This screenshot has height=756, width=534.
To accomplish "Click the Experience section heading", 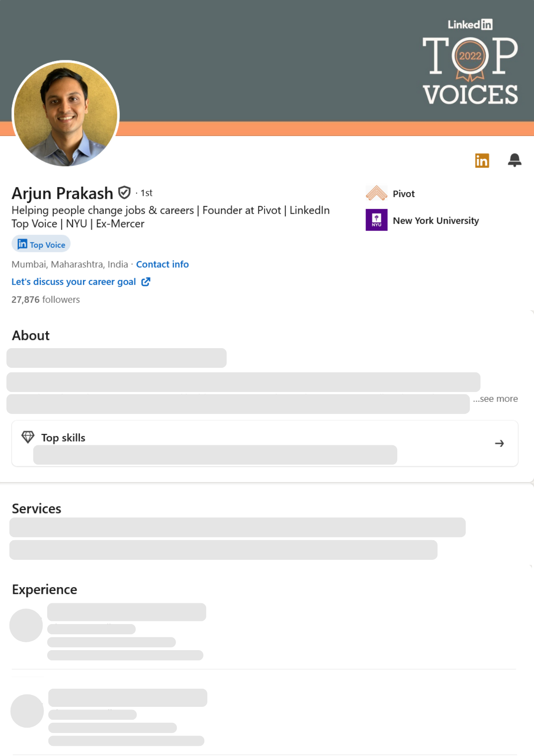I will click(45, 590).
